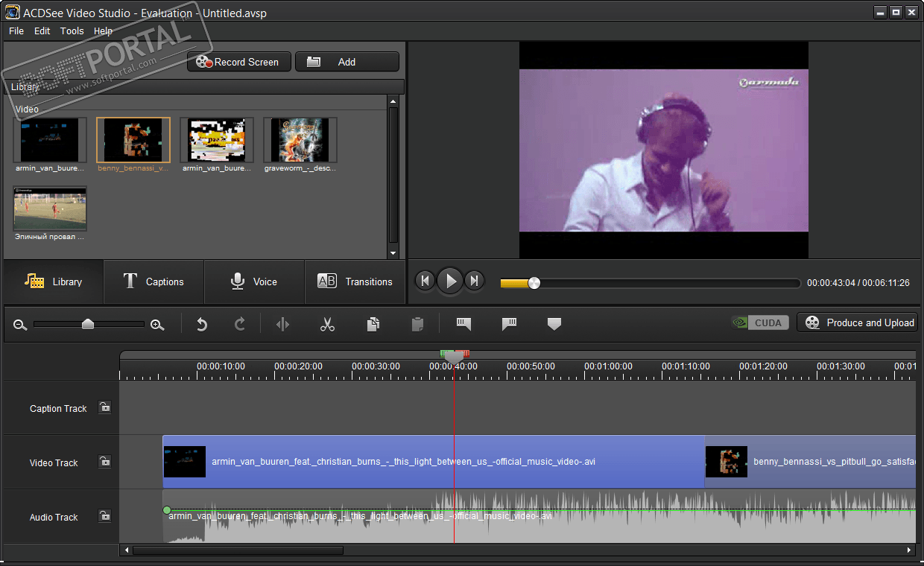Image resolution: width=924 pixels, height=566 pixels.
Task: Click the preview playback progress knob
Action: [x=534, y=283]
